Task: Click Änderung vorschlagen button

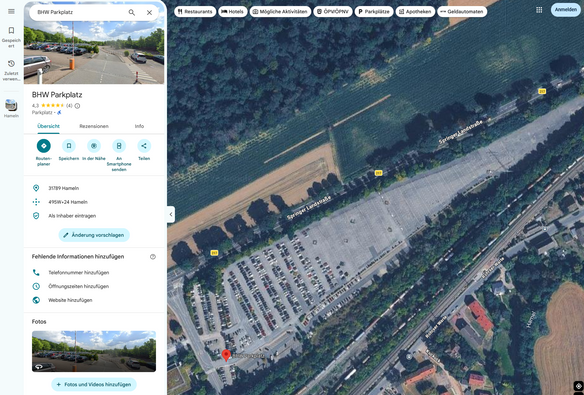Action: pos(94,235)
